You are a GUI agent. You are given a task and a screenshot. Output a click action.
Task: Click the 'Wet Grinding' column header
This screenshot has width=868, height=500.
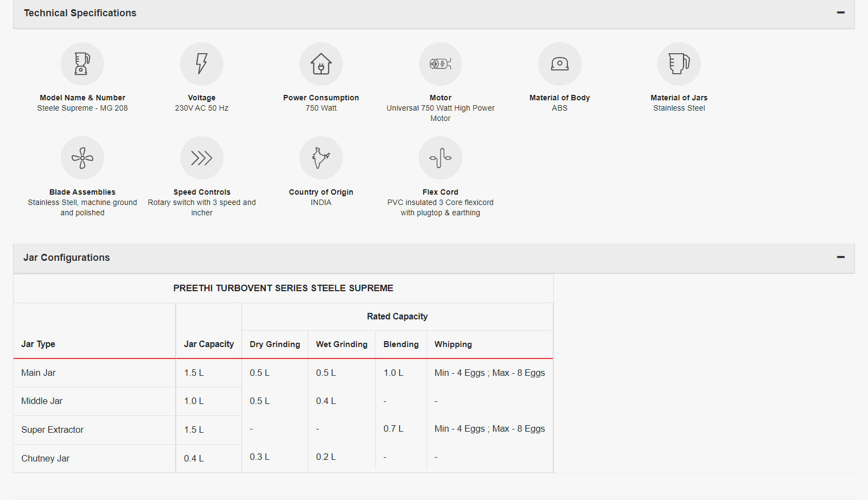342,344
